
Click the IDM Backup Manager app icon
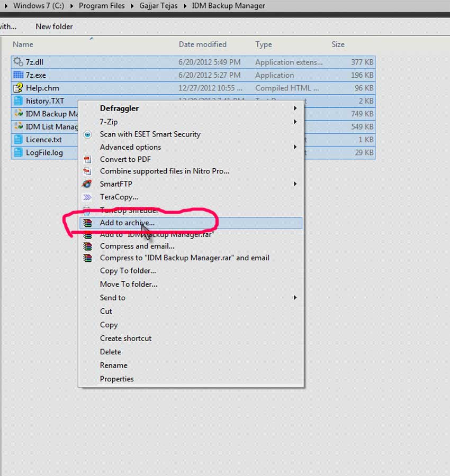tap(18, 114)
